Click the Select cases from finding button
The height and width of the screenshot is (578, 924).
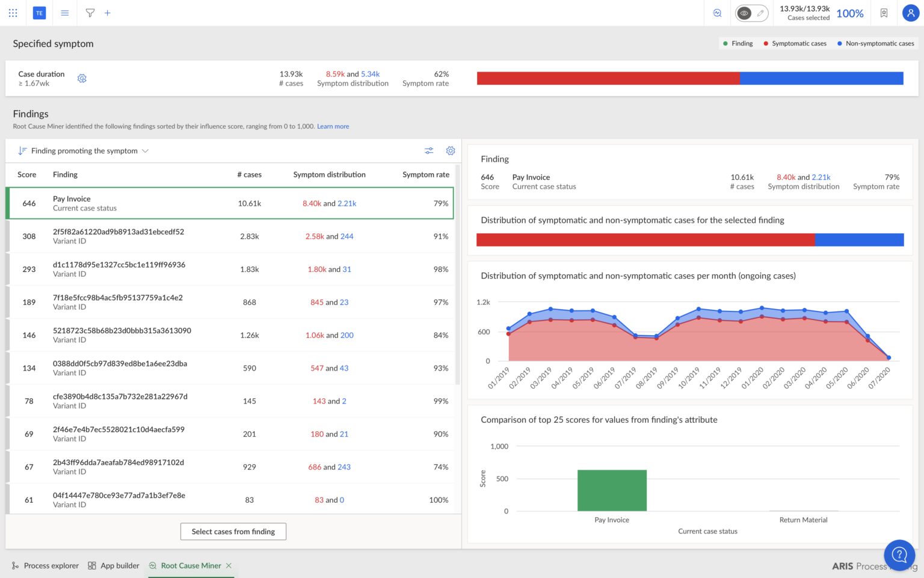click(233, 532)
